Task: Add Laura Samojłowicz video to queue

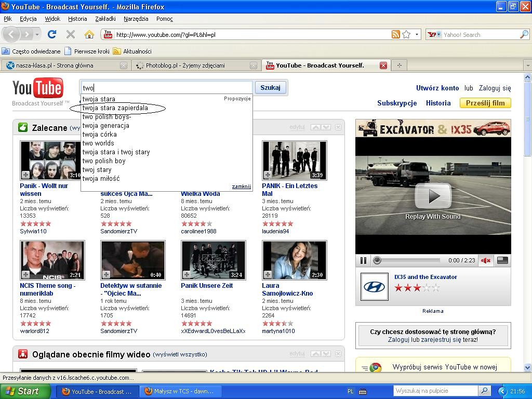Action: [x=268, y=274]
